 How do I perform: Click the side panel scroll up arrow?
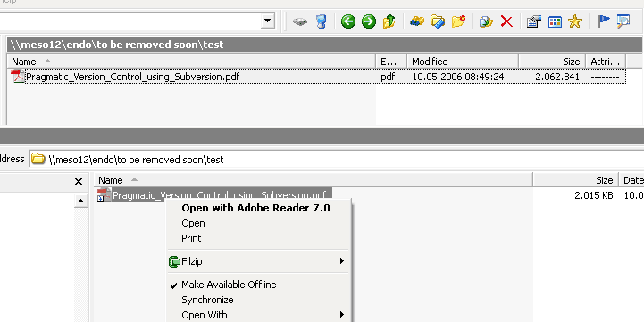81,201
